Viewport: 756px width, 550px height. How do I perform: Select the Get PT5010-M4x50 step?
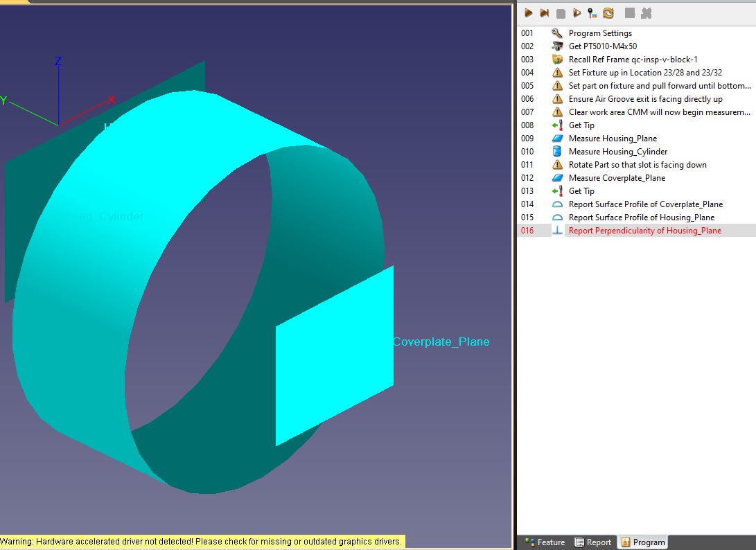point(603,46)
